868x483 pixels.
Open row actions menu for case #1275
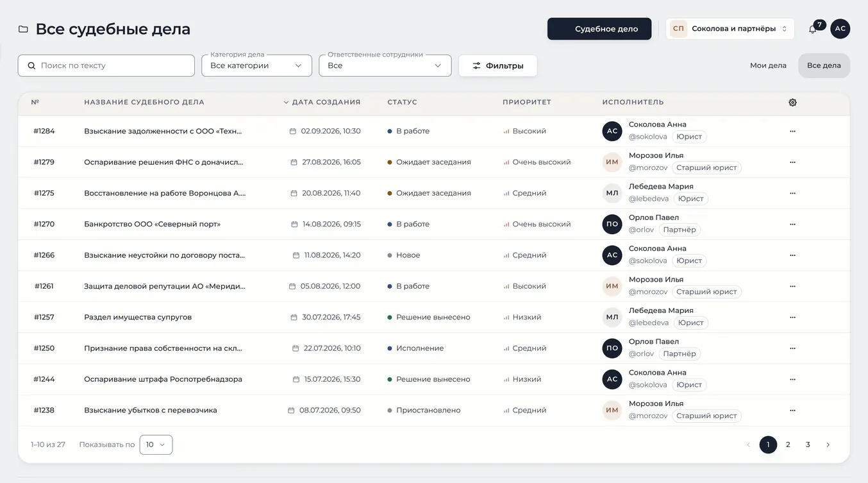coord(792,193)
